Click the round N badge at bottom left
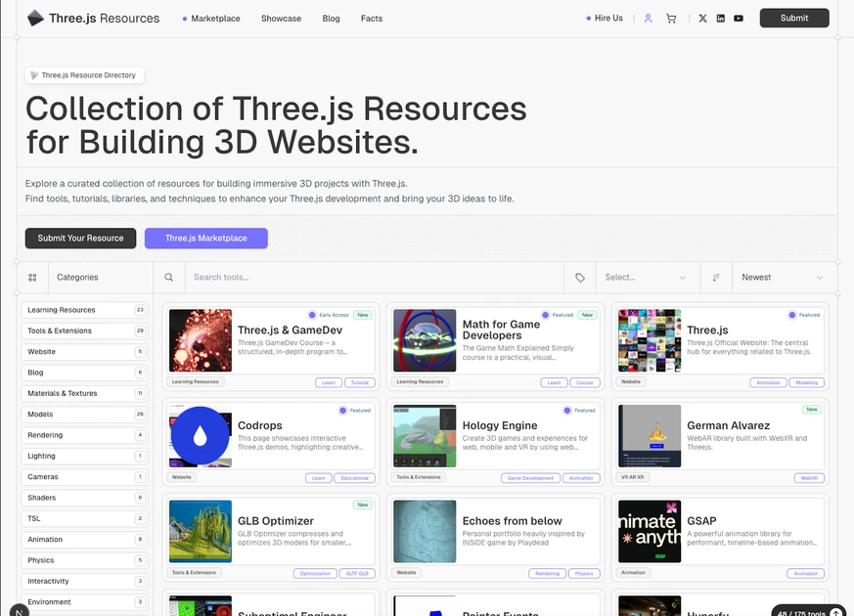Viewport: 854px width, 616px height. tap(19, 610)
